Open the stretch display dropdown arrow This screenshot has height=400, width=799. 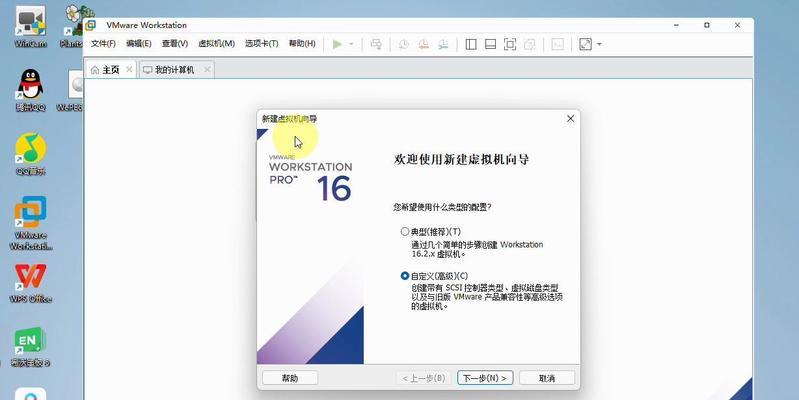(599, 44)
